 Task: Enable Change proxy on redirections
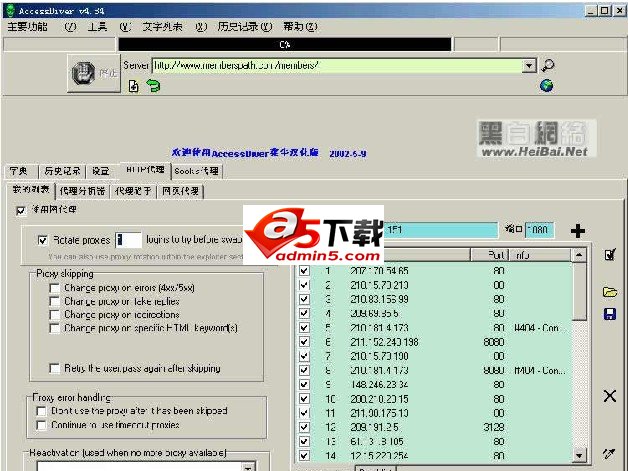point(54,315)
